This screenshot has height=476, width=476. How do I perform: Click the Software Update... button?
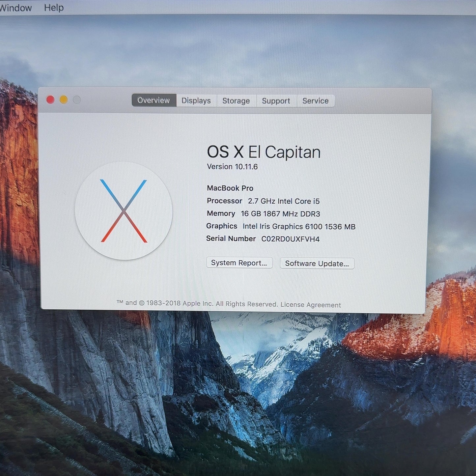click(317, 264)
